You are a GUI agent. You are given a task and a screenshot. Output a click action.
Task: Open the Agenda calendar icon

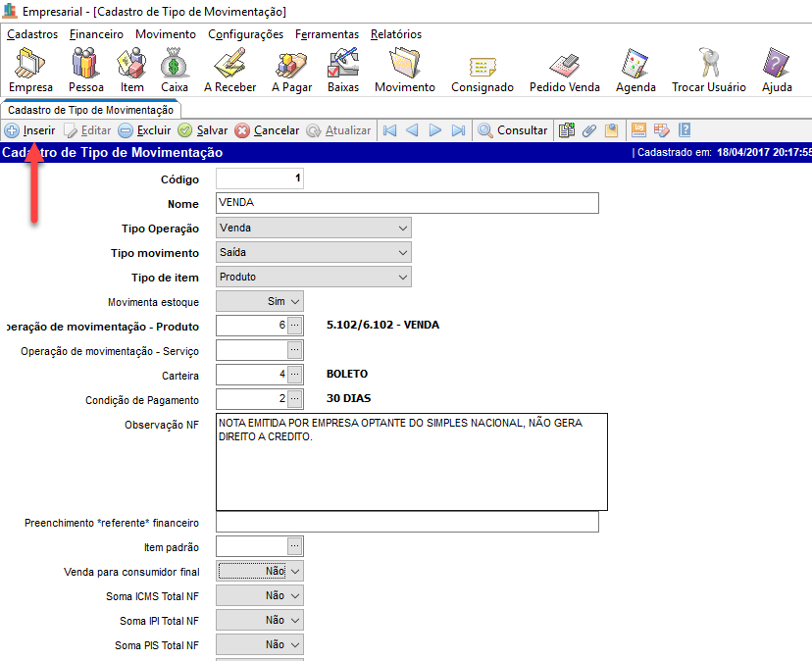point(635,71)
